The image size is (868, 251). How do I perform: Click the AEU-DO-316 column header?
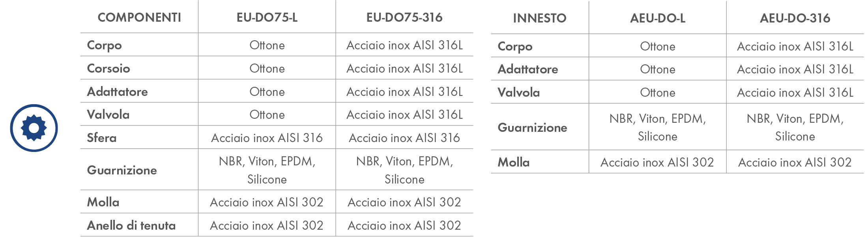pos(795,18)
